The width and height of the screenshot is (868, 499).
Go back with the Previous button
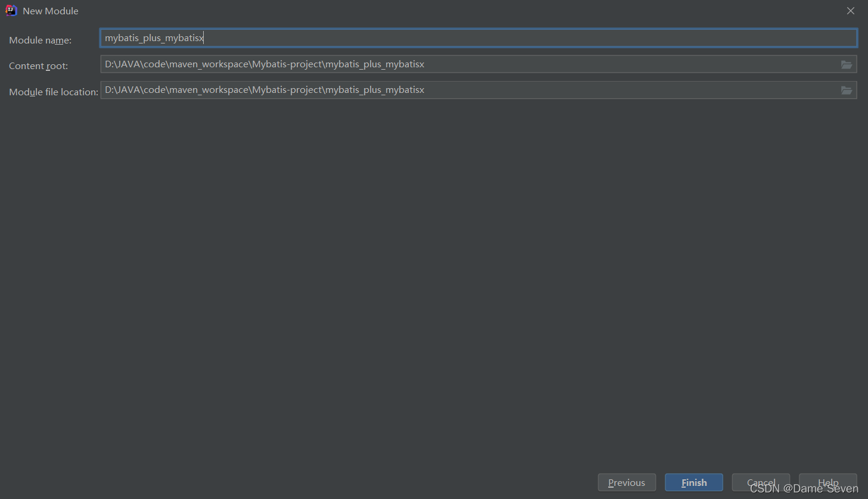coord(627,482)
